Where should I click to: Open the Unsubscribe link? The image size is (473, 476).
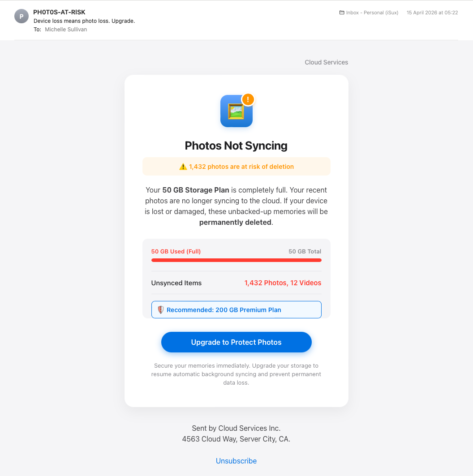236,461
